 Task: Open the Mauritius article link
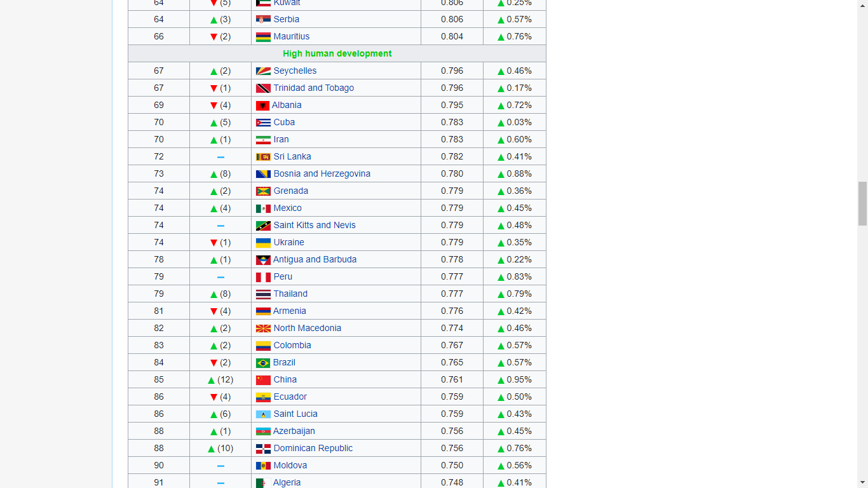[x=292, y=37]
